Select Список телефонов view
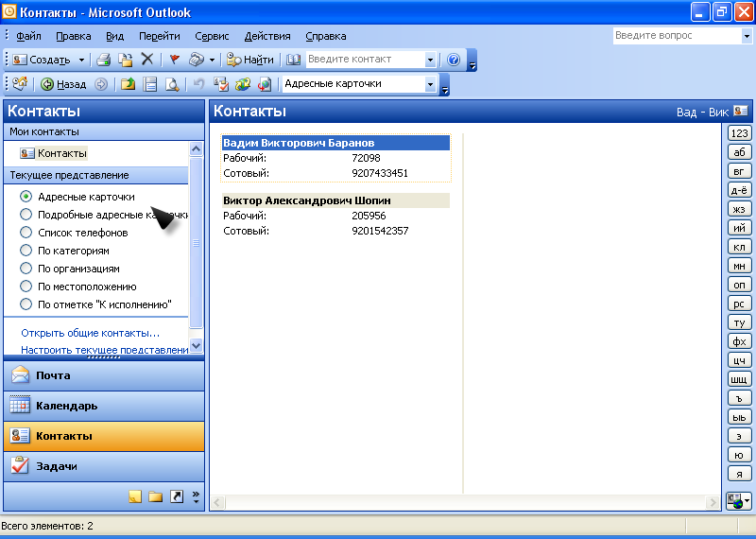 pyautogui.click(x=26, y=233)
